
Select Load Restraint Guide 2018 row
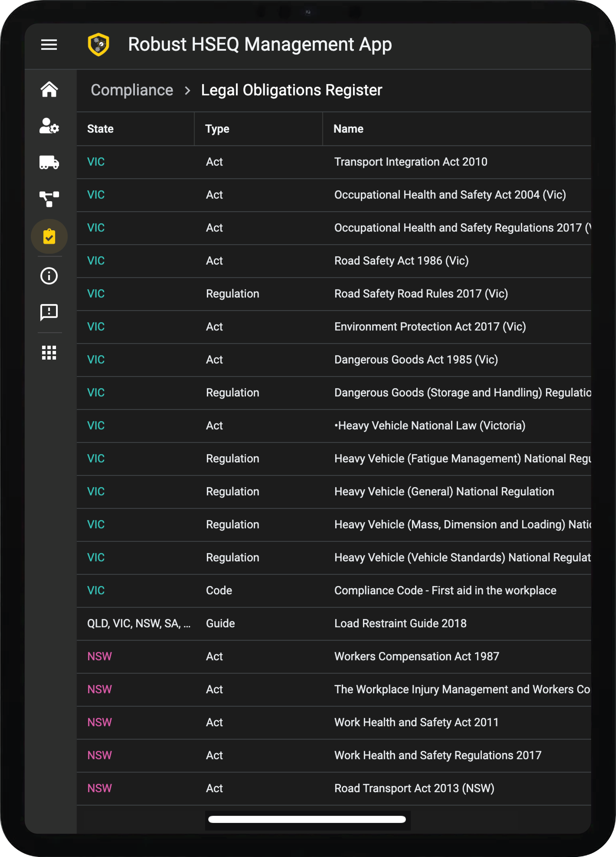click(334, 623)
